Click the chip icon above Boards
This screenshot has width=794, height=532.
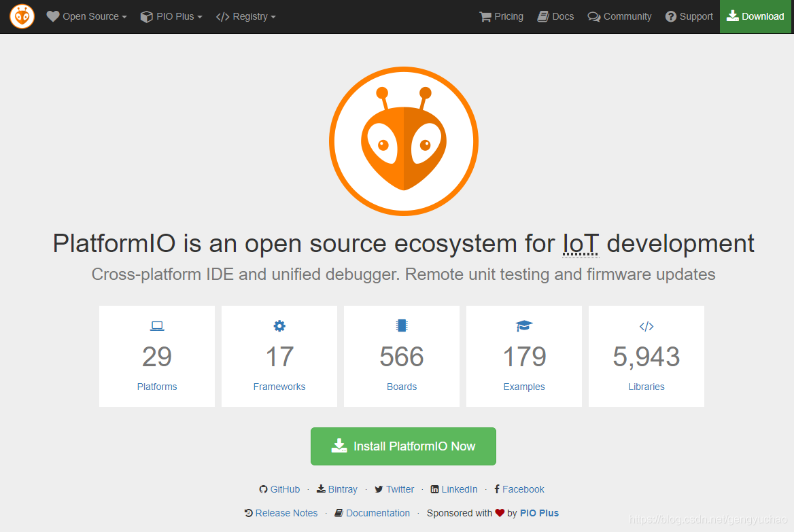coord(402,325)
